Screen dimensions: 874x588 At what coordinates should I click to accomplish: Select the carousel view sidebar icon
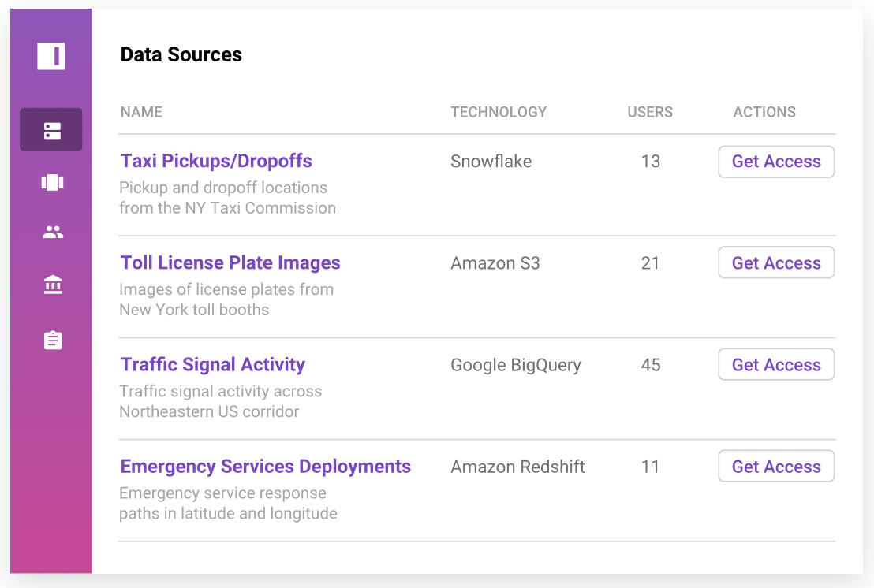[x=52, y=182]
